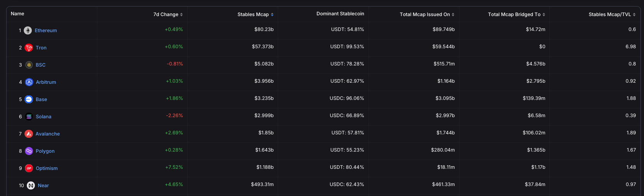
Task: Click the Tron chain logo icon
Action: coord(29,48)
